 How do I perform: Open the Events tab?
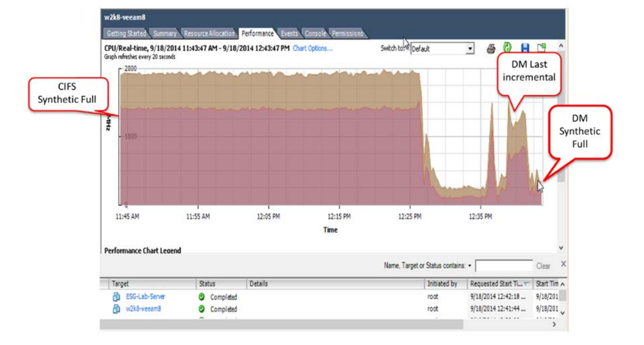coord(289,33)
